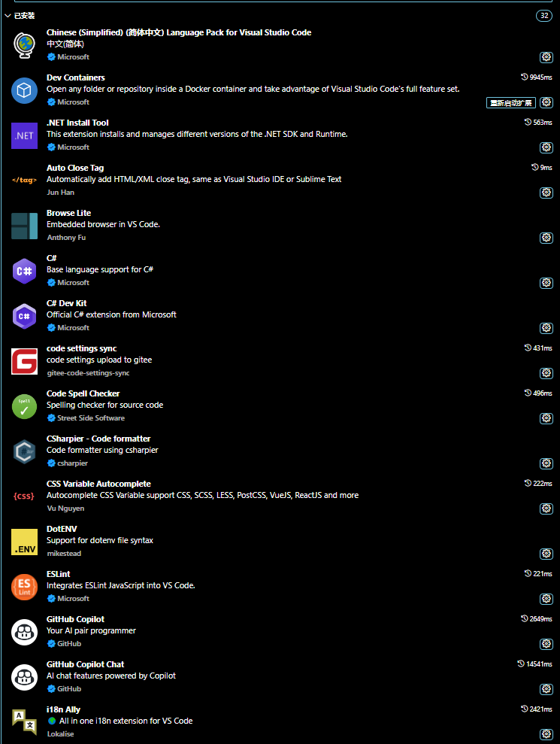Image resolution: width=560 pixels, height=744 pixels.
Task: Select the CSharpier - Code formatter title
Action: pyautogui.click(x=98, y=439)
